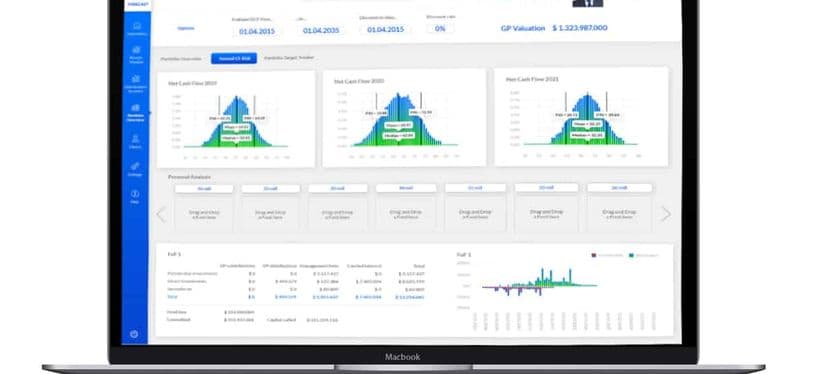827x374 pixels.
Task: Select the topmost sidebar icon under logo
Action: pyautogui.click(x=137, y=28)
